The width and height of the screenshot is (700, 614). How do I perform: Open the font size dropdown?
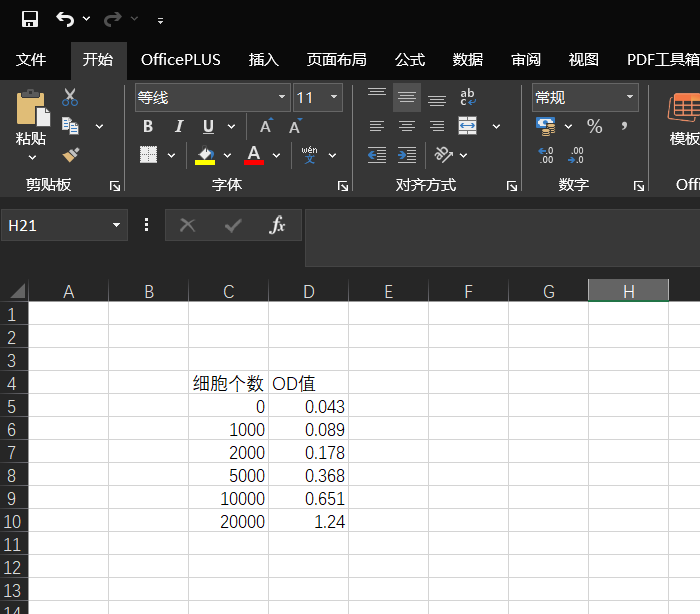click(334, 98)
